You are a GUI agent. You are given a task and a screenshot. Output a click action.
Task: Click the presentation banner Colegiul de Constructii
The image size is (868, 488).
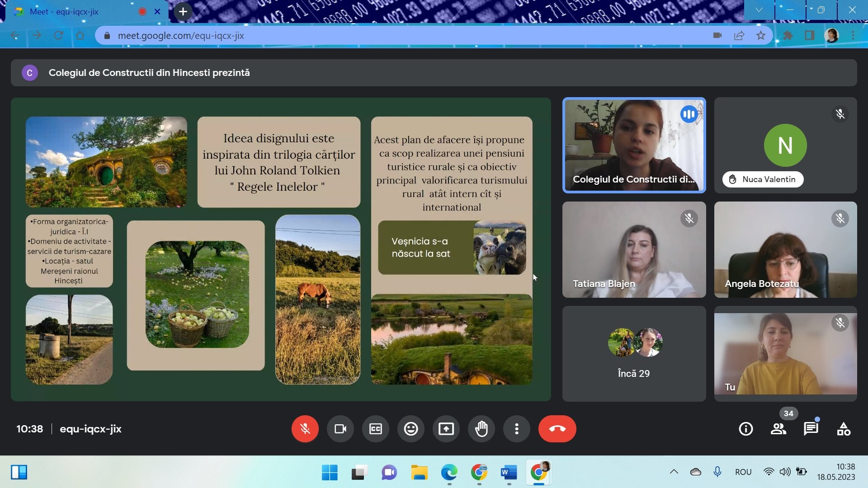point(434,73)
